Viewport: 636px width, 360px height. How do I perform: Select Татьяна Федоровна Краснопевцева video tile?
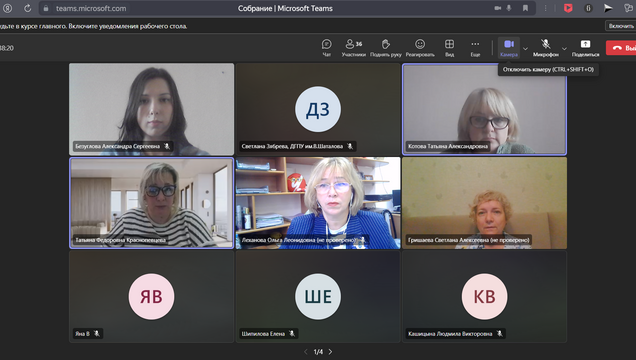[151, 203]
